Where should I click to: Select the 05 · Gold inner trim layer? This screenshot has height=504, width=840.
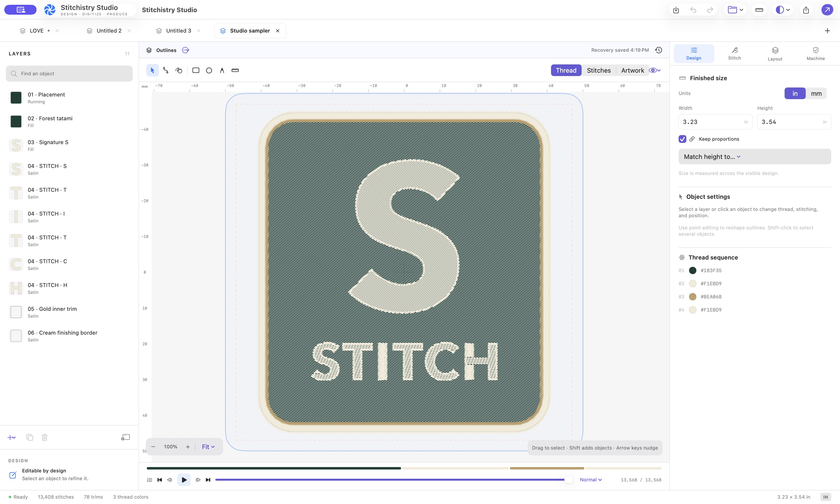click(69, 312)
